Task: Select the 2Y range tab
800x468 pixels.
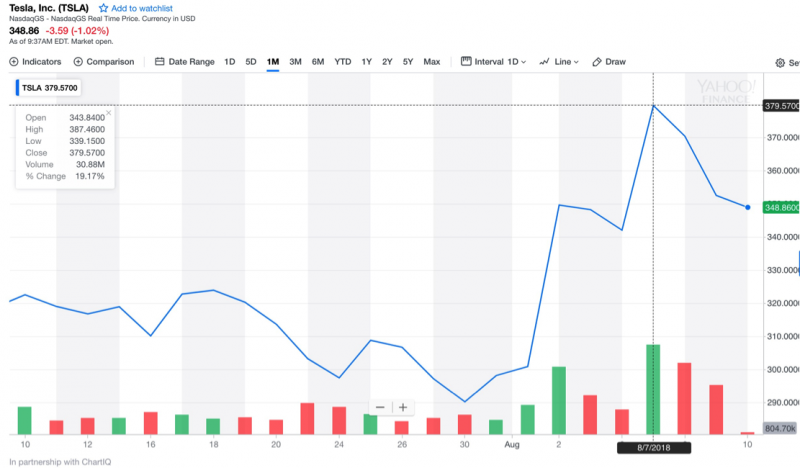Action: [x=387, y=62]
